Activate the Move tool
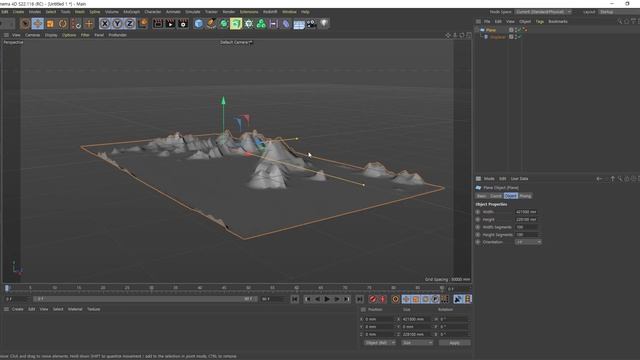The image size is (640, 360). pyautogui.click(x=38, y=24)
